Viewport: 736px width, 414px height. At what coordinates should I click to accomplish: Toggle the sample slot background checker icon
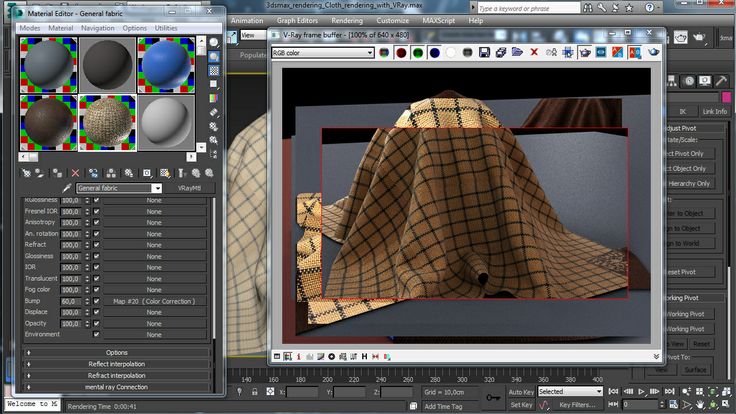[214, 71]
